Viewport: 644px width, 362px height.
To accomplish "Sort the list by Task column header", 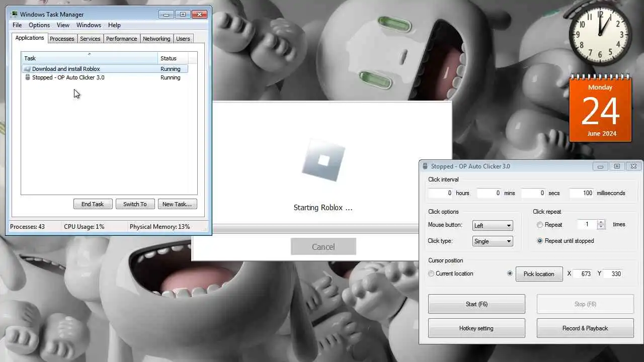I will click(89, 58).
